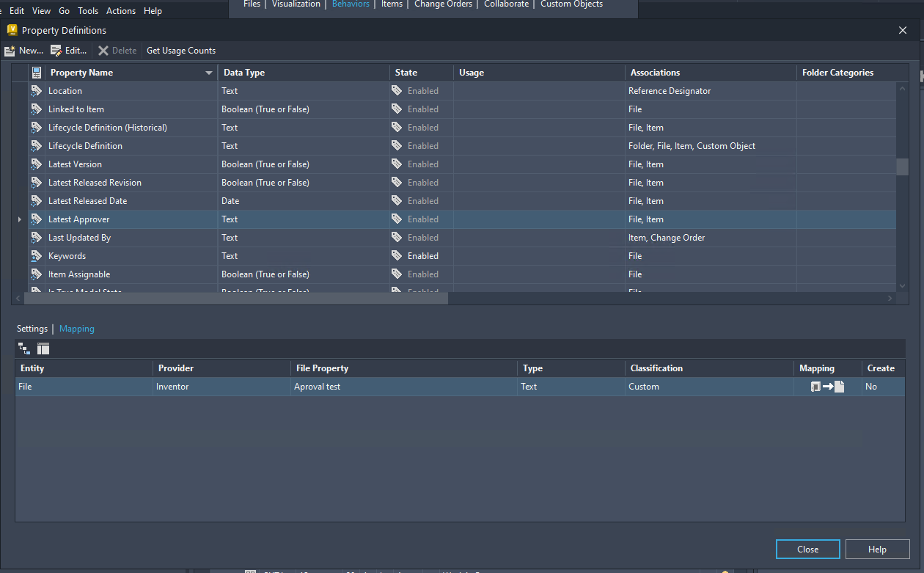This screenshot has width=924, height=573.
Task: Click the table layout icon in Mapping toolbar
Action: [x=43, y=348]
